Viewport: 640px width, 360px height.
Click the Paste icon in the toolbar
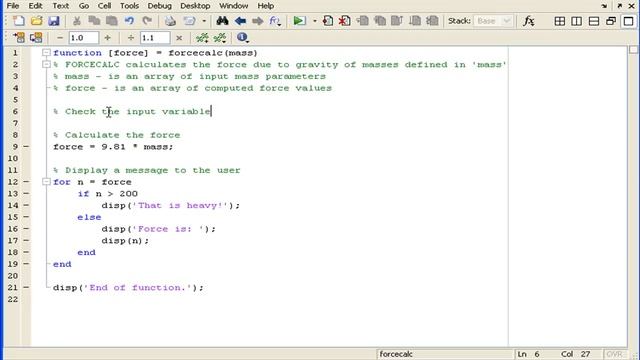(x=111, y=21)
